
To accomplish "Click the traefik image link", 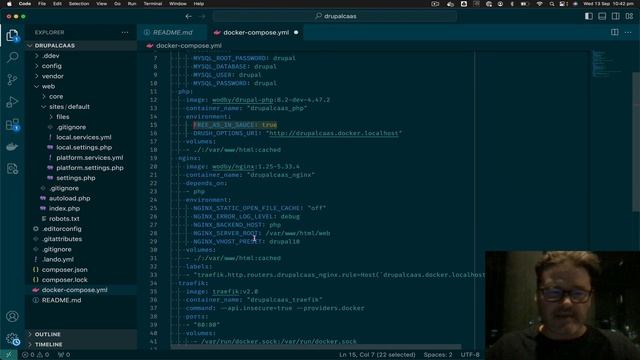I will (x=225, y=291).
